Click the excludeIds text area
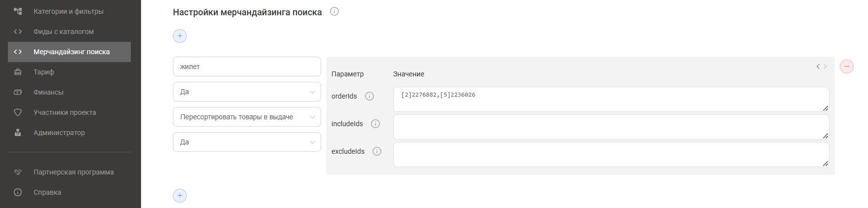Image resolution: width=868 pixels, height=208 pixels. (x=611, y=155)
